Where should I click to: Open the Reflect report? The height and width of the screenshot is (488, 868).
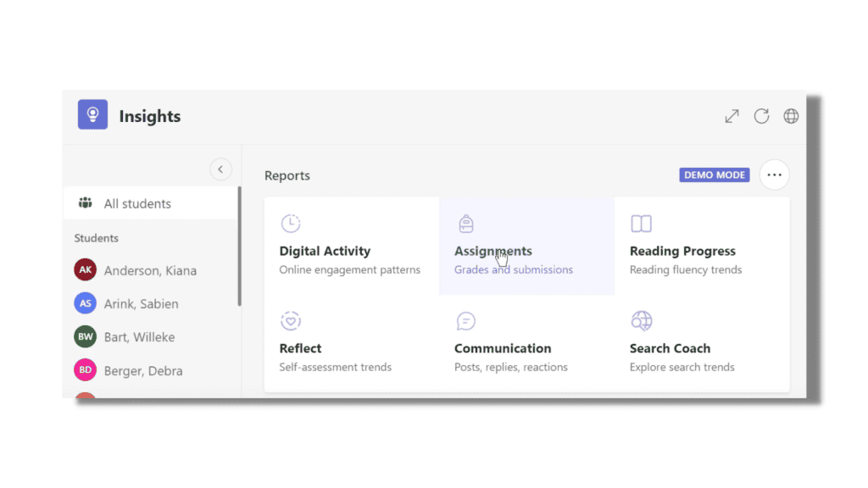point(352,343)
